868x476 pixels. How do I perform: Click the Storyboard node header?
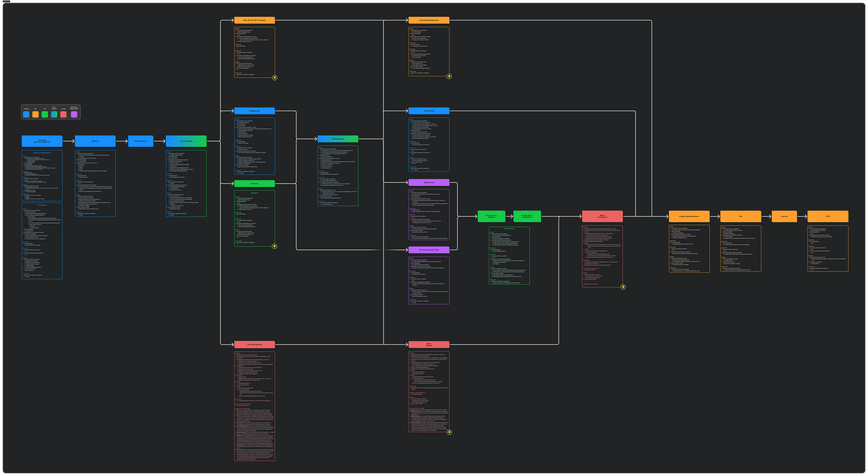click(x=337, y=139)
